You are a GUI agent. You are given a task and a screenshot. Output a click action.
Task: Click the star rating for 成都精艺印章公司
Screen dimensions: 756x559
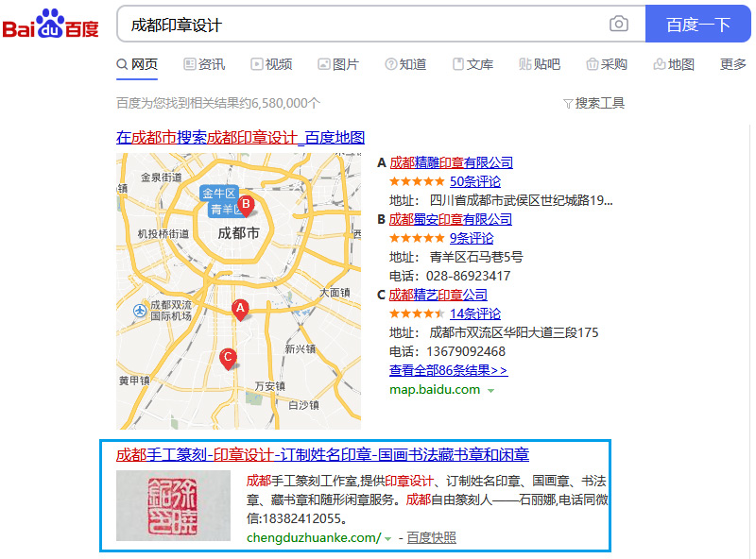(x=417, y=313)
